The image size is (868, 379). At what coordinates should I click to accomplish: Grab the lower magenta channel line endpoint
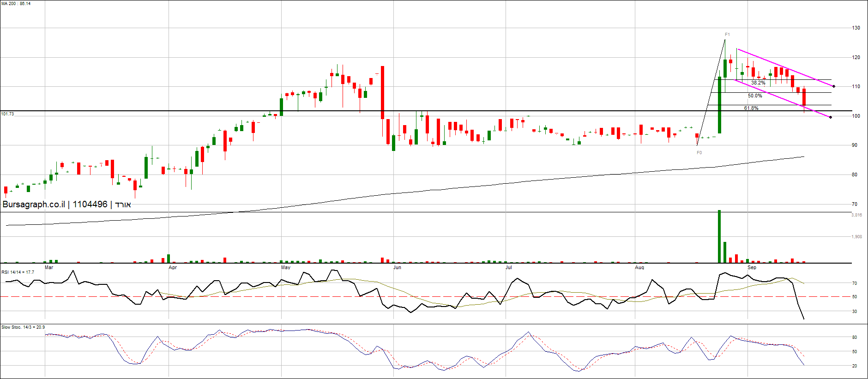(831, 117)
